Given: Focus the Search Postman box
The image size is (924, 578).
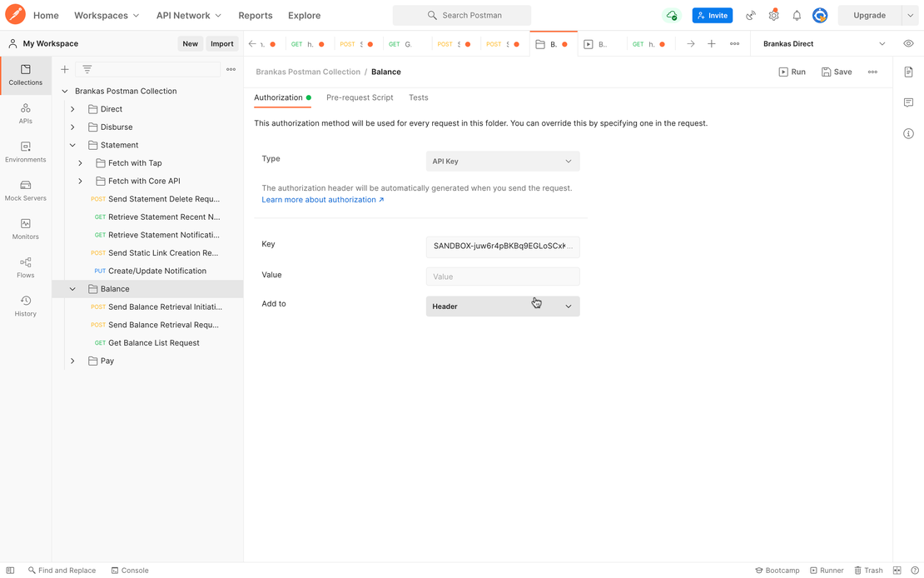Looking at the screenshot, I should (461, 15).
